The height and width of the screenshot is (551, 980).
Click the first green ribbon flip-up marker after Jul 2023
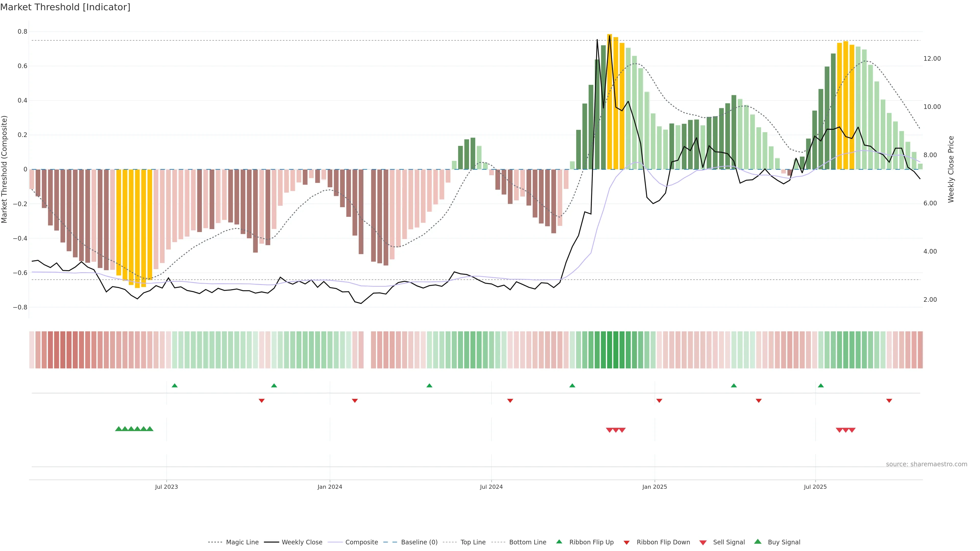(x=175, y=386)
